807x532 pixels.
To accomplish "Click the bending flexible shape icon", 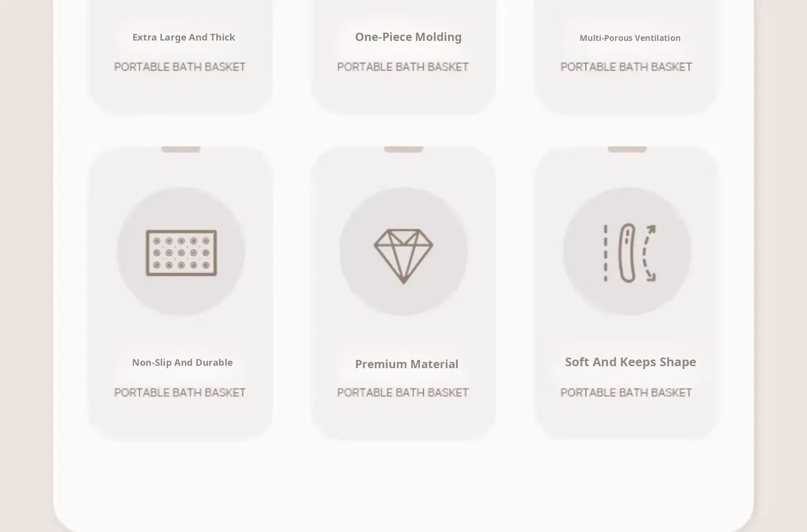I will coord(629,253).
